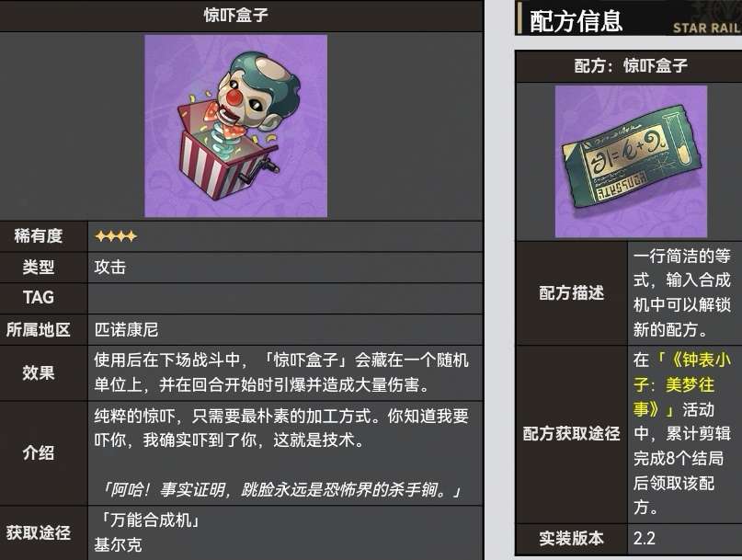
Task: Select the 惊吓盒子 title header
Action: (x=235, y=15)
